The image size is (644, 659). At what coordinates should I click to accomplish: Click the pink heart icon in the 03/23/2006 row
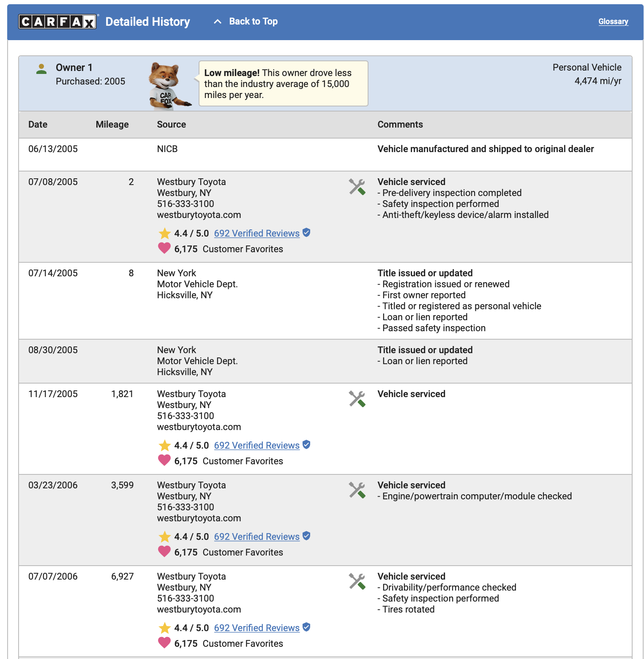coord(164,551)
